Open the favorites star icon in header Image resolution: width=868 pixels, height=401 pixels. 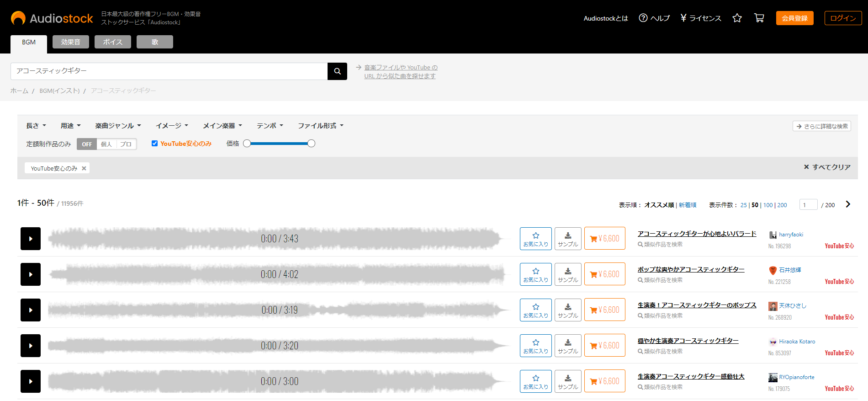point(737,18)
